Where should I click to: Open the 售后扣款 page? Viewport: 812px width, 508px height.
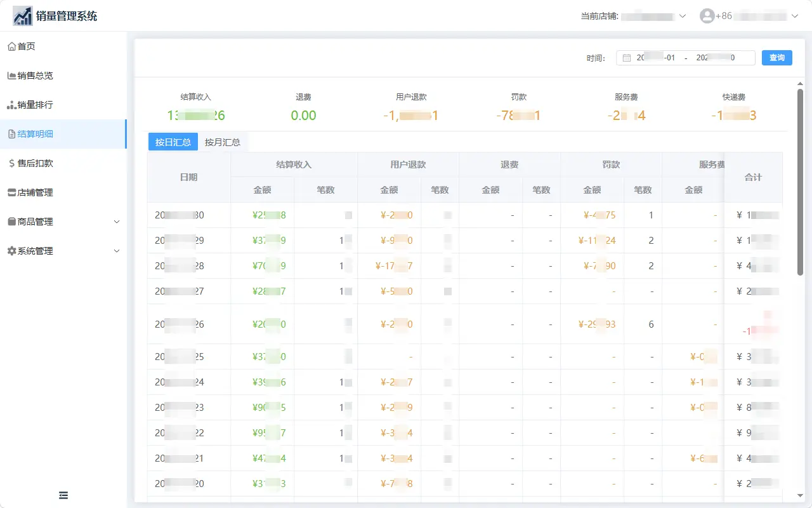[x=63, y=163]
